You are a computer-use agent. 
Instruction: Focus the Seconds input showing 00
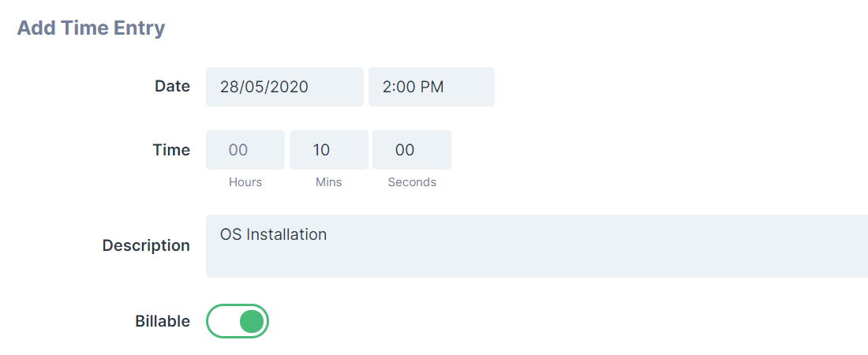(x=412, y=150)
